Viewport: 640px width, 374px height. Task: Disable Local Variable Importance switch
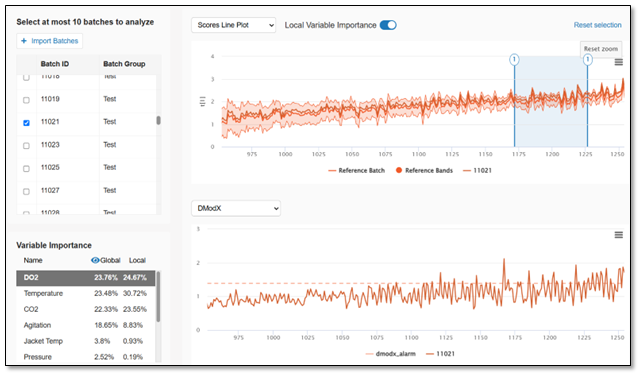tap(388, 25)
